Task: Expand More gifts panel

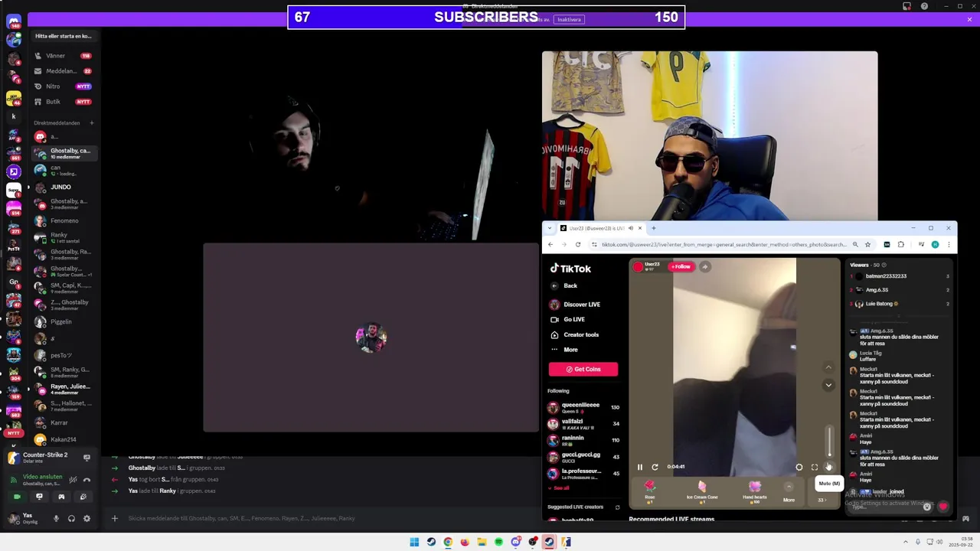Action: [789, 491]
